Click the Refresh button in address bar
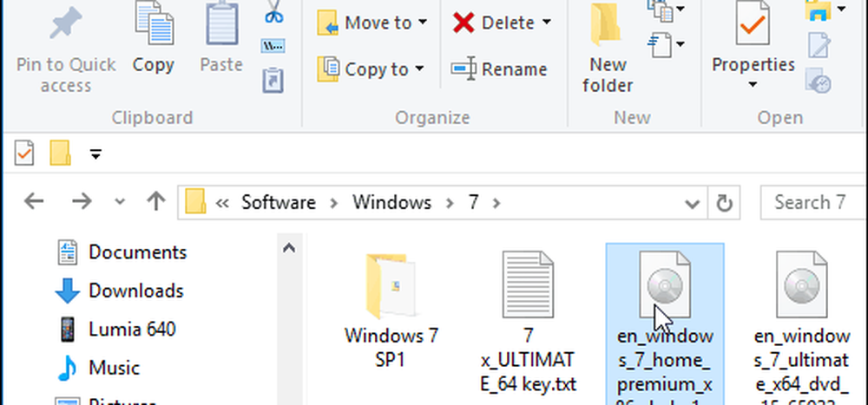Screen dimensions: 868x405 click(x=723, y=203)
